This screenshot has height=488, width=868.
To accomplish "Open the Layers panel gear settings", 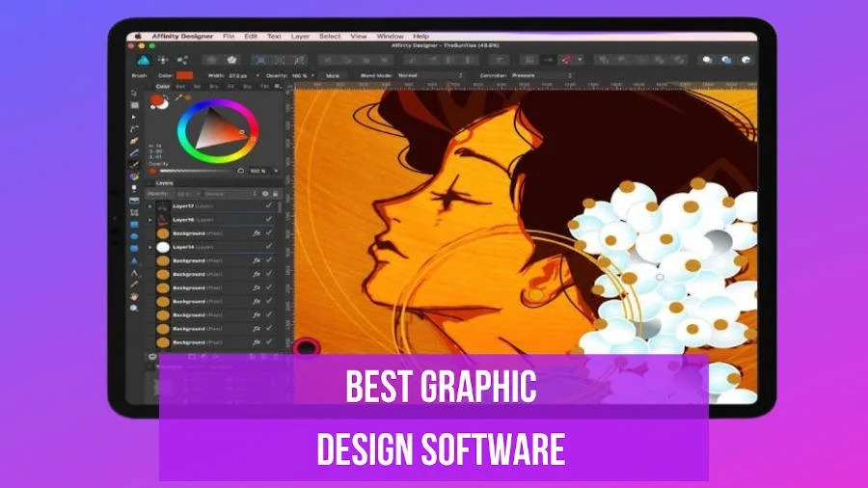I will pyautogui.click(x=265, y=194).
